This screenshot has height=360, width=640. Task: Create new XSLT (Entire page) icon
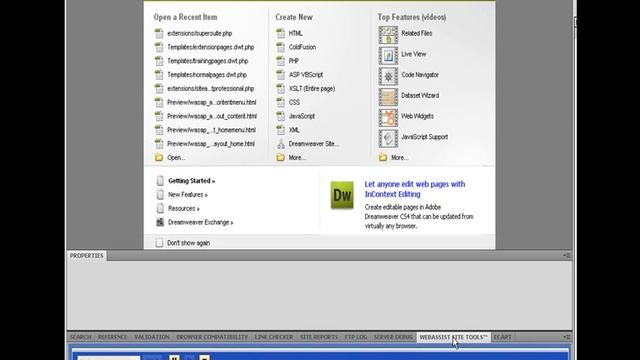tap(280, 89)
